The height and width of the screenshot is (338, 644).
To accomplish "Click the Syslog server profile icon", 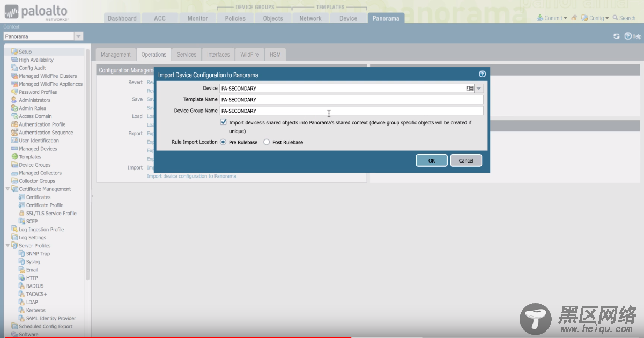I will click(21, 262).
